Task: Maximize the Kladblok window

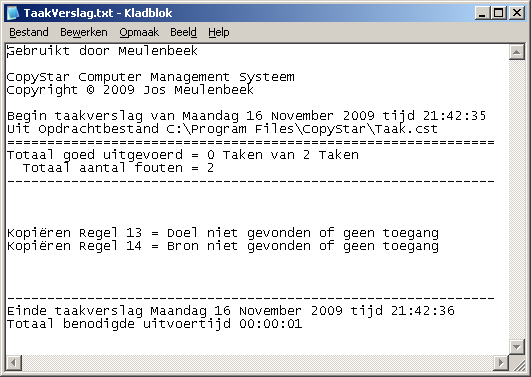Action: 498,13
